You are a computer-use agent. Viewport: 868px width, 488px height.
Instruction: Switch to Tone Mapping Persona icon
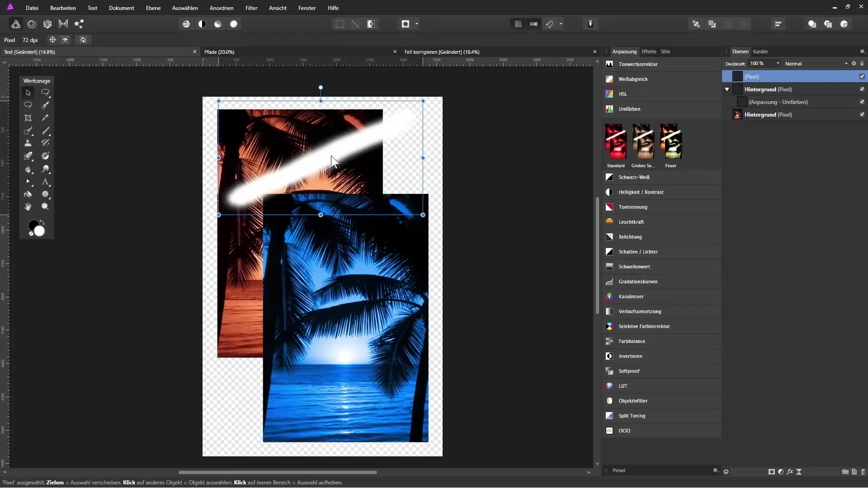(63, 24)
